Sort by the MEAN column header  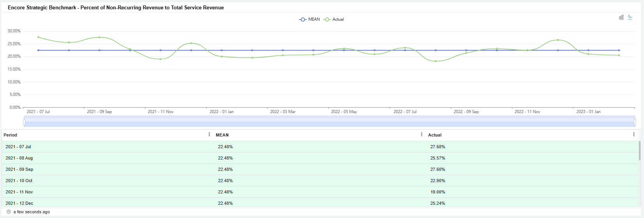click(222, 135)
